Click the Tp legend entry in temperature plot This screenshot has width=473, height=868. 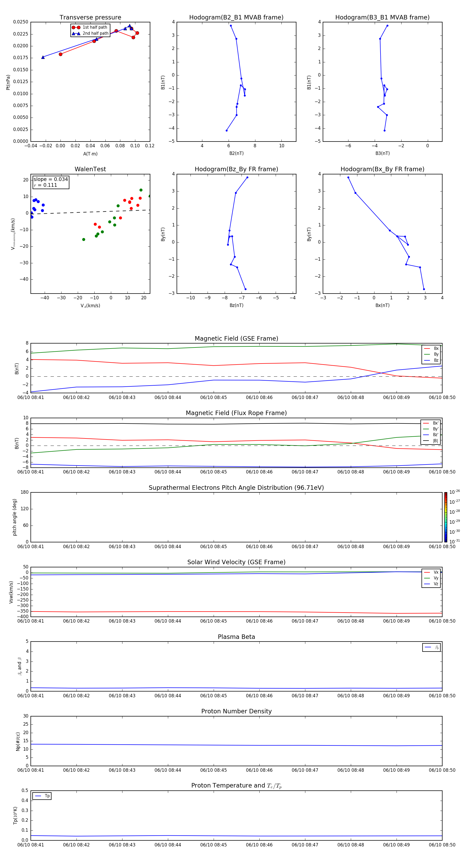(x=42, y=796)
